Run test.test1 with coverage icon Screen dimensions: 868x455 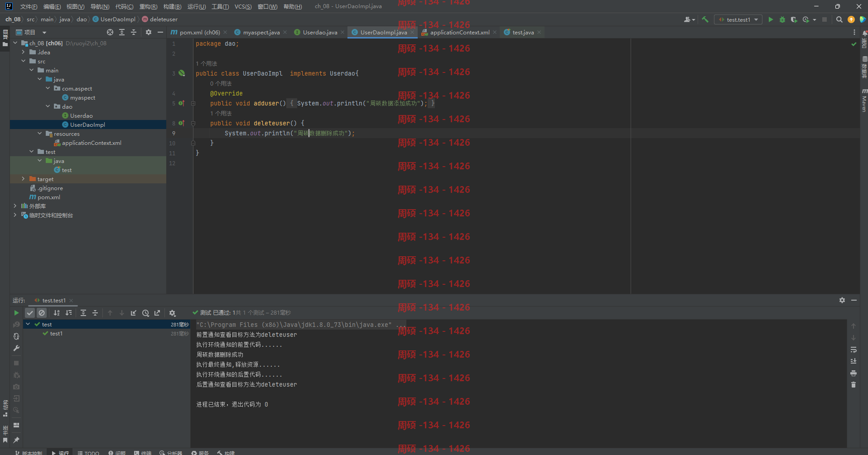pyautogui.click(x=794, y=19)
